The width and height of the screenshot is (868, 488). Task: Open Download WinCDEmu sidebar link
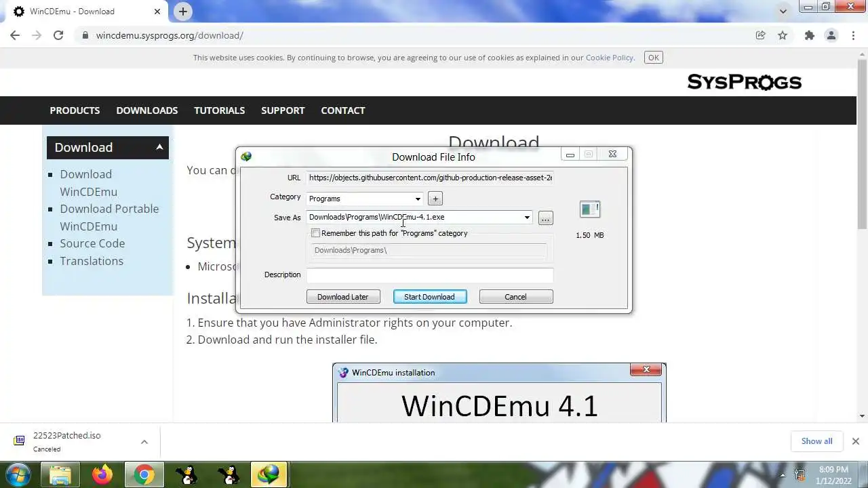(x=88, y=183)
